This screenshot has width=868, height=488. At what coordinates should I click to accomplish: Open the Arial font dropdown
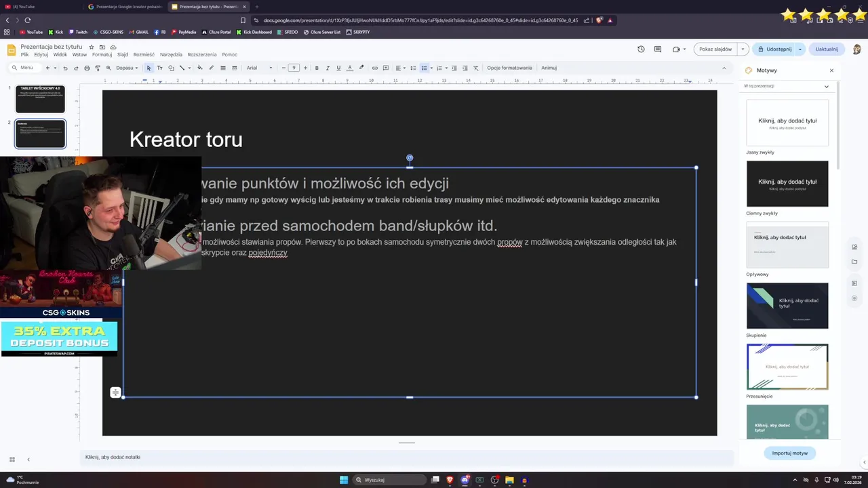(x=260, y=68)
